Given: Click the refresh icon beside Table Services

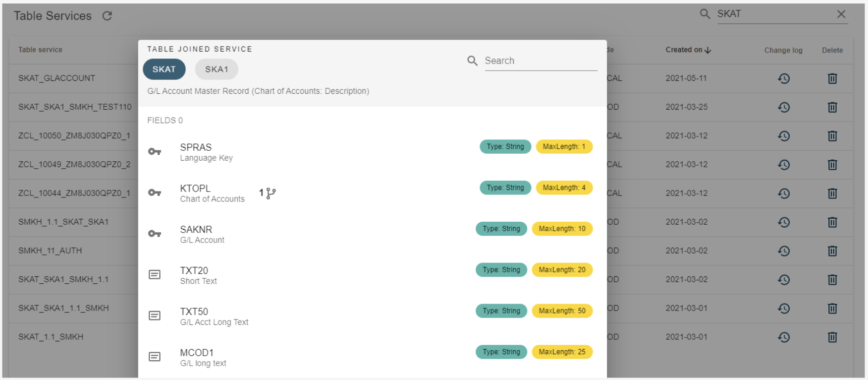Looking at the screenshot, I should [x=107, y=16].
